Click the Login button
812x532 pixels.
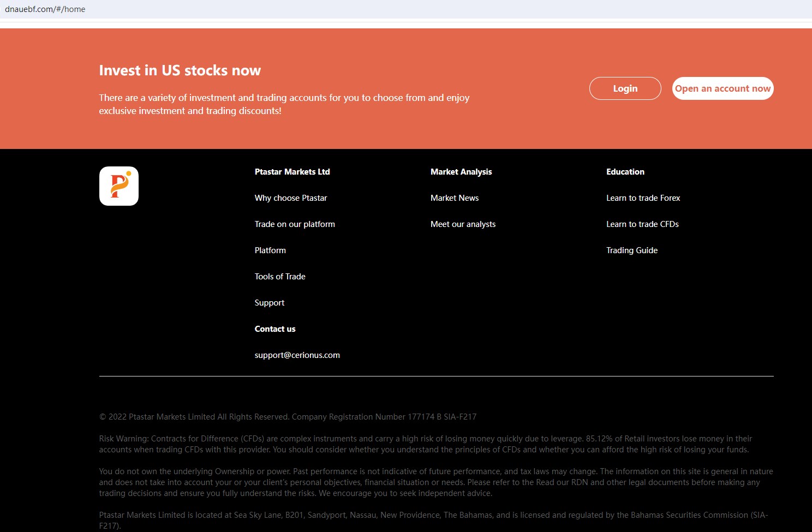(x=625, y=88)
